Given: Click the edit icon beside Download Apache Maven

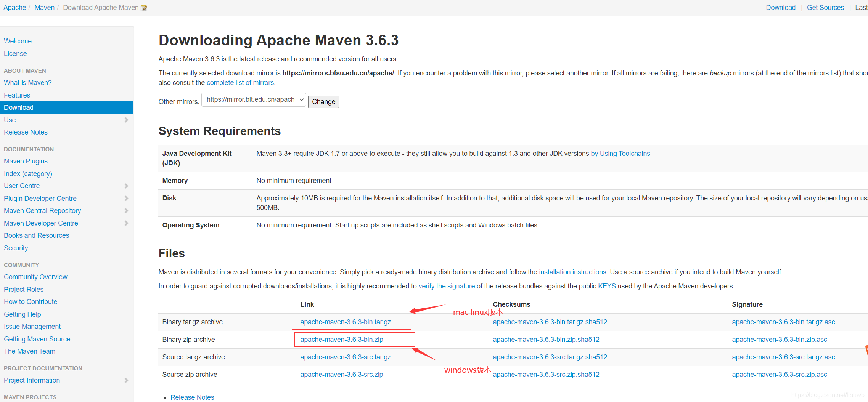Looking at the screenshot, I should coord(144,8).
